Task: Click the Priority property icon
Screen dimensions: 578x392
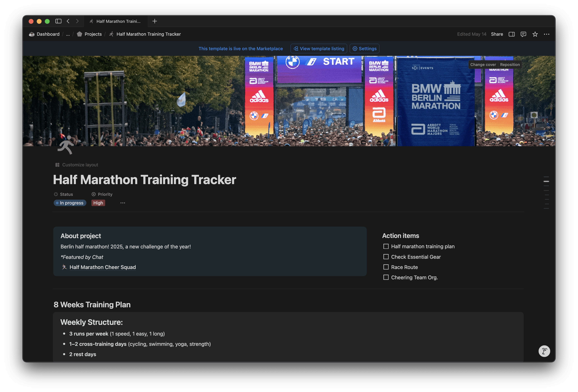Action: point(93,194)
